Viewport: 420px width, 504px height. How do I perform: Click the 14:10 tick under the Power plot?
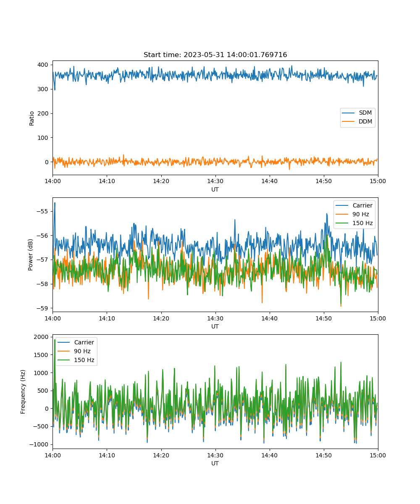(107, 318)
